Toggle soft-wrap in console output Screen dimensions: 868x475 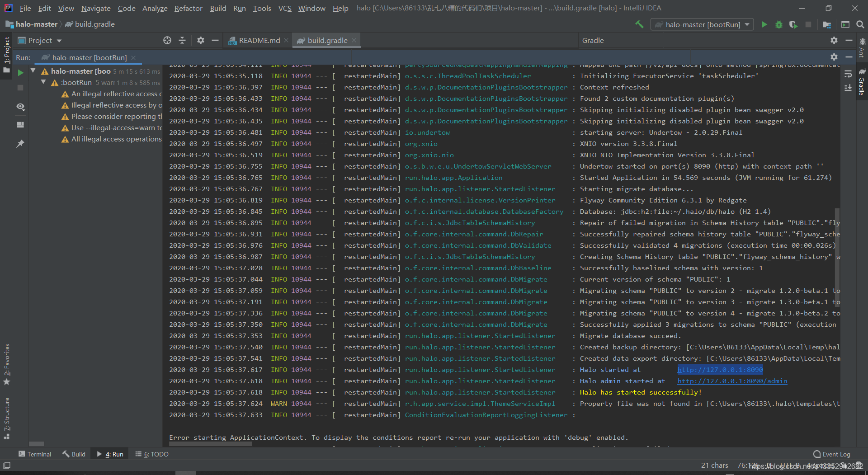tap(848, 74)
